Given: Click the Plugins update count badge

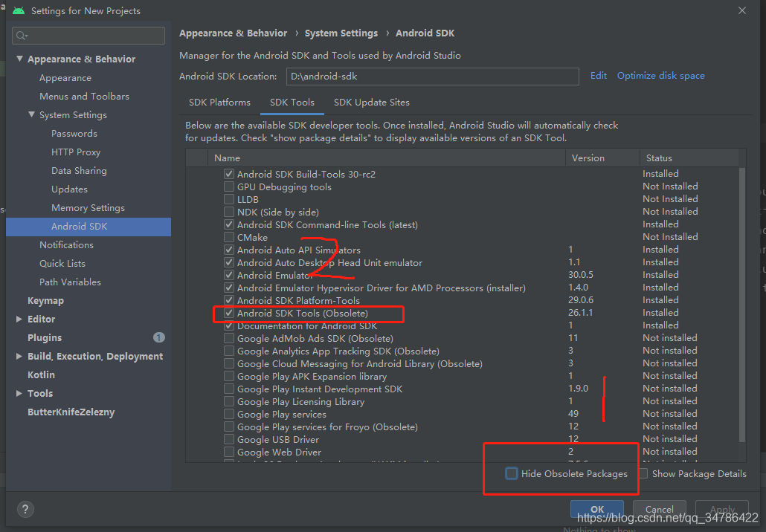Looking at the screenshot, I should click(x=158, y=337).
